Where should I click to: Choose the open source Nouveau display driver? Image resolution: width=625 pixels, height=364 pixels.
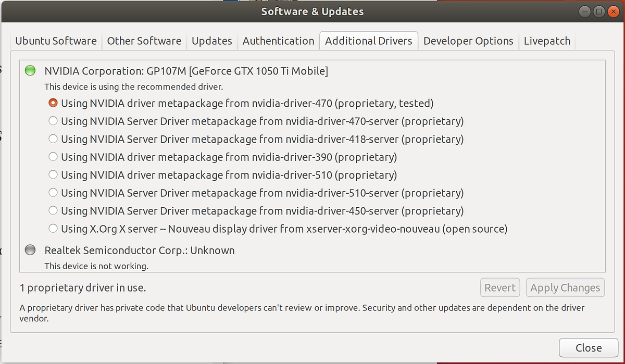click(x=53, y=228)
